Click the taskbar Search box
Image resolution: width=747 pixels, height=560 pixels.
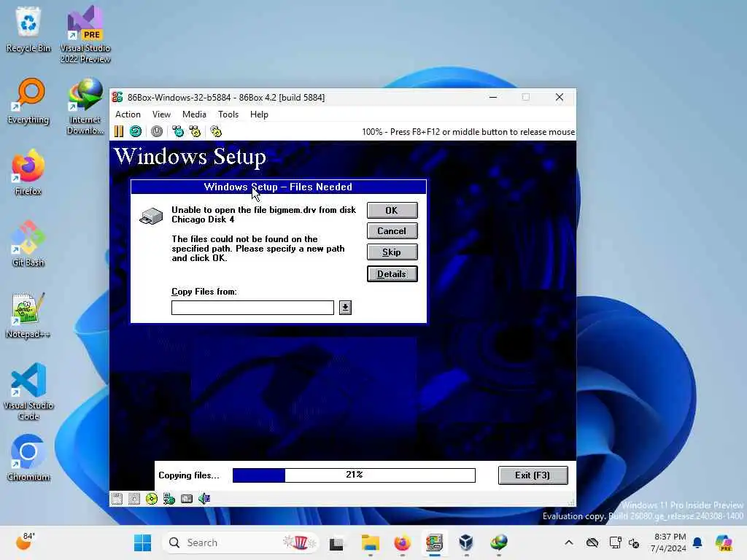241,542
